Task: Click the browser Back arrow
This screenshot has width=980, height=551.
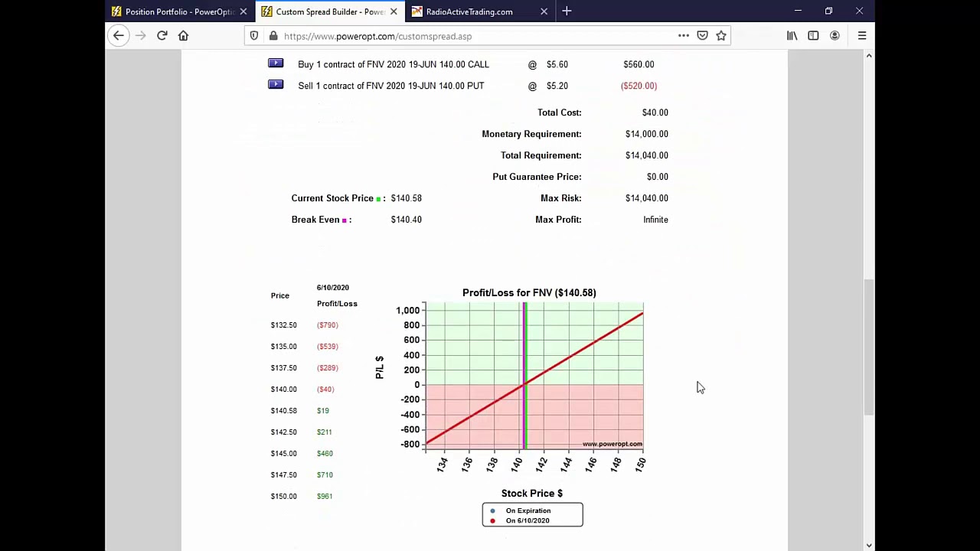Action: point(119,36)
